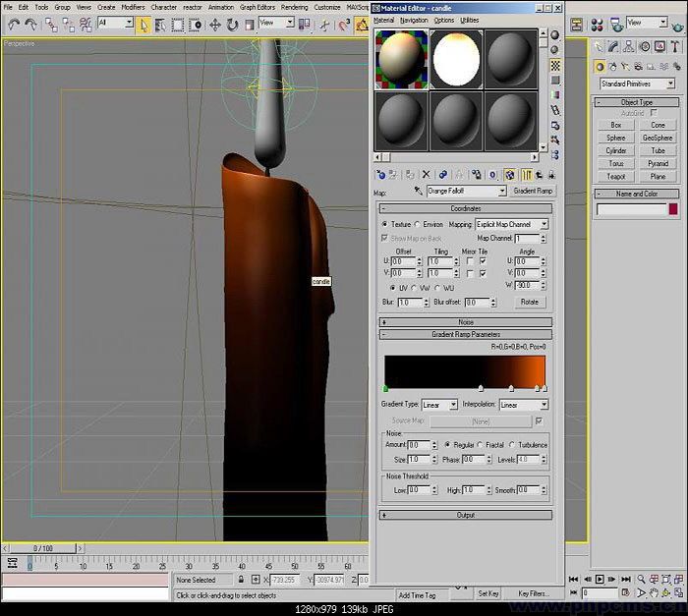The image size is (688, 616).
Task: Uncheck the U Tile checkbox
Action: (483, 261)
